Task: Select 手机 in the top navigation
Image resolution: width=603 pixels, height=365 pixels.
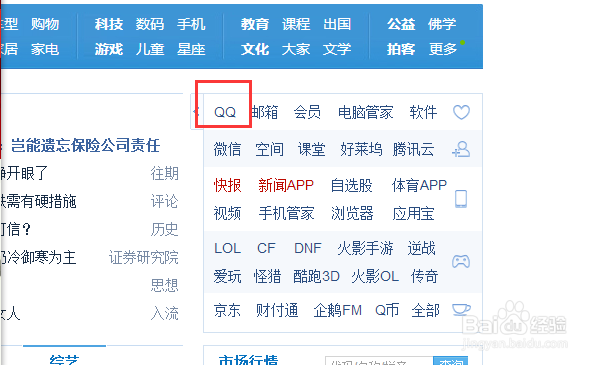Action: point(191,24)
